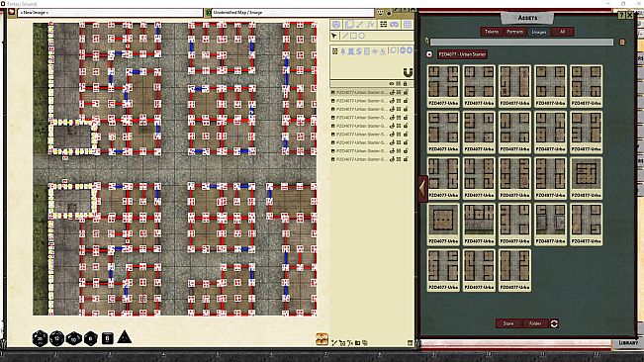Click the line-of-sight brick wall icon

pyautogui.click(x=383, y=25)
